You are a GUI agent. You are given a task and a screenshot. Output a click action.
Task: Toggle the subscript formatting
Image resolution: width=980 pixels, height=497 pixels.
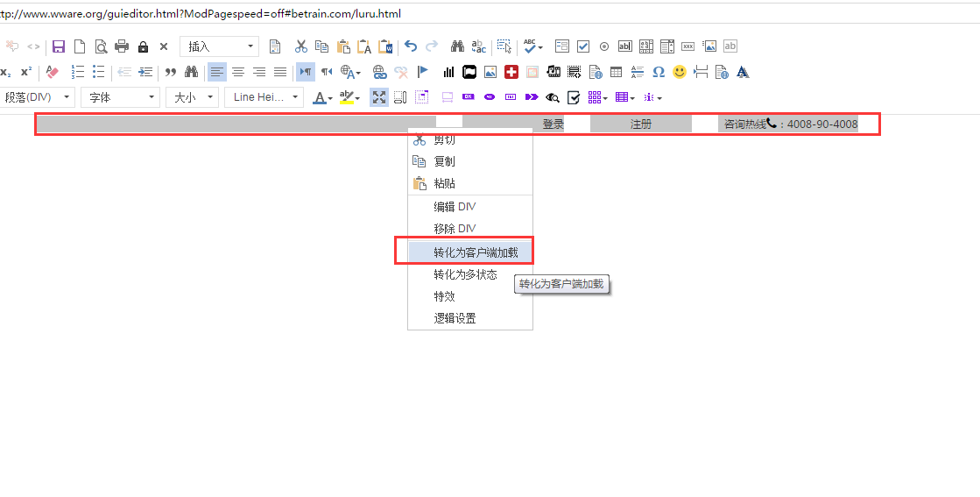5,73
